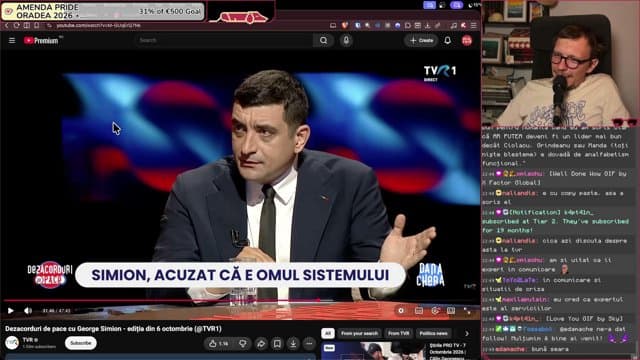
Task: Select the 'From TVR' filter chip
Action: coord(398,333)
